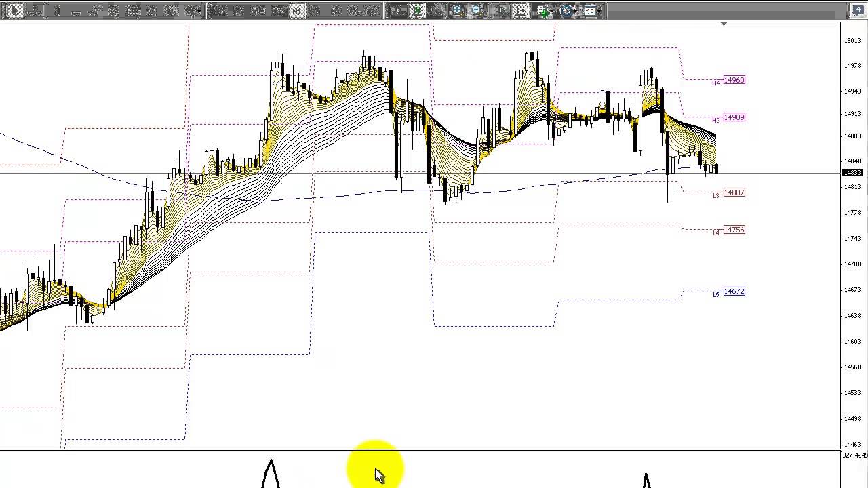Click the L4 pivot label 14756

[734, 230]
